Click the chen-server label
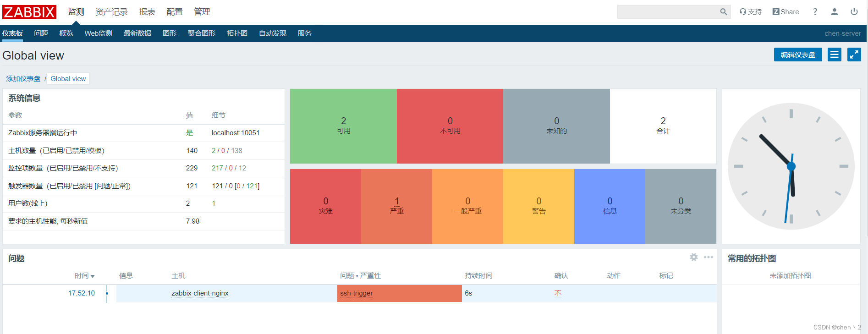The image size is (868, 334). [842, 33]
